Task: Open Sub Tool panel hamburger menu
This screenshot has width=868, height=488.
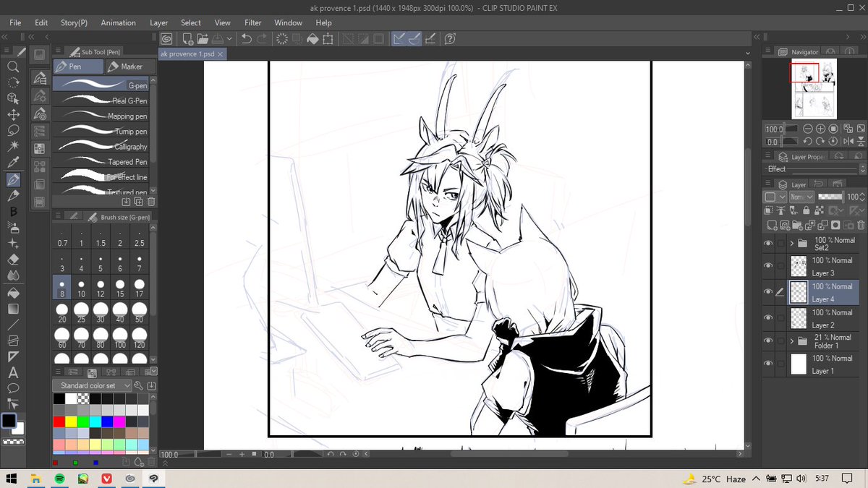Action: click(57, 51)
